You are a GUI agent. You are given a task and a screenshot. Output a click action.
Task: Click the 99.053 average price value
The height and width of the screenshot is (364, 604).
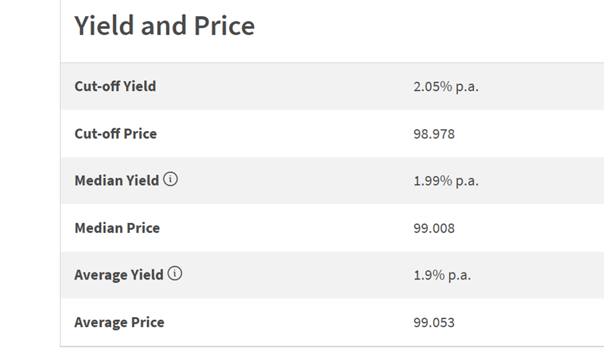pyautogui.click(x=434, y=323)
